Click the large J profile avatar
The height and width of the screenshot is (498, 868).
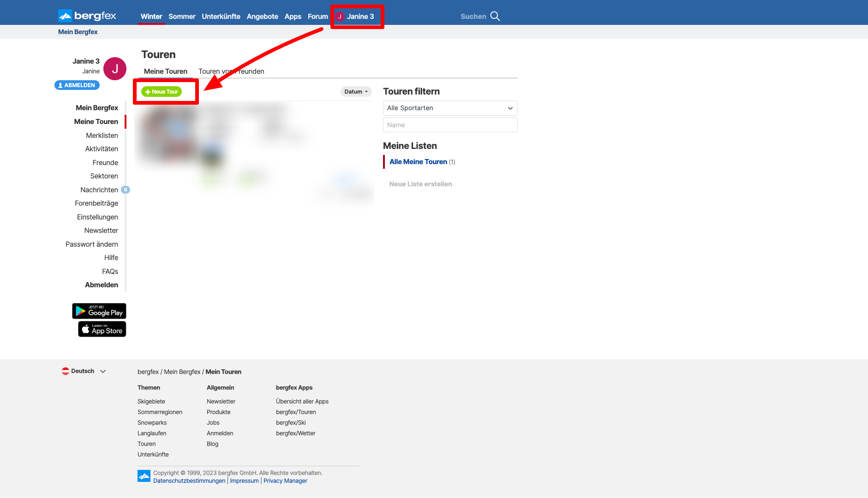(115, 69)
